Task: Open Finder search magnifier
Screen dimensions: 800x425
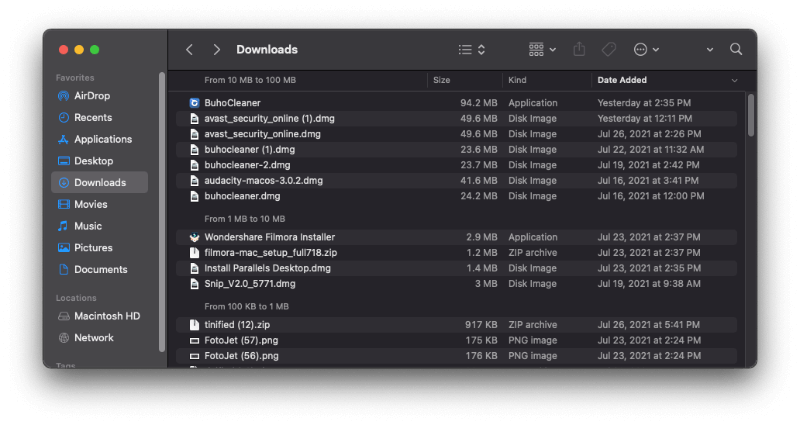Action: click(736, 49)
